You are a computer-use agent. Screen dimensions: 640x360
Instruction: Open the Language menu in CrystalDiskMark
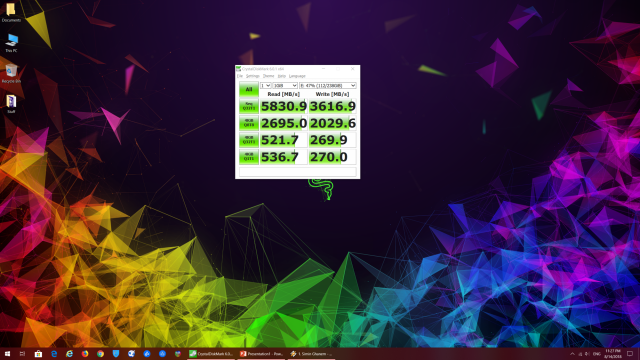(297, 76)
